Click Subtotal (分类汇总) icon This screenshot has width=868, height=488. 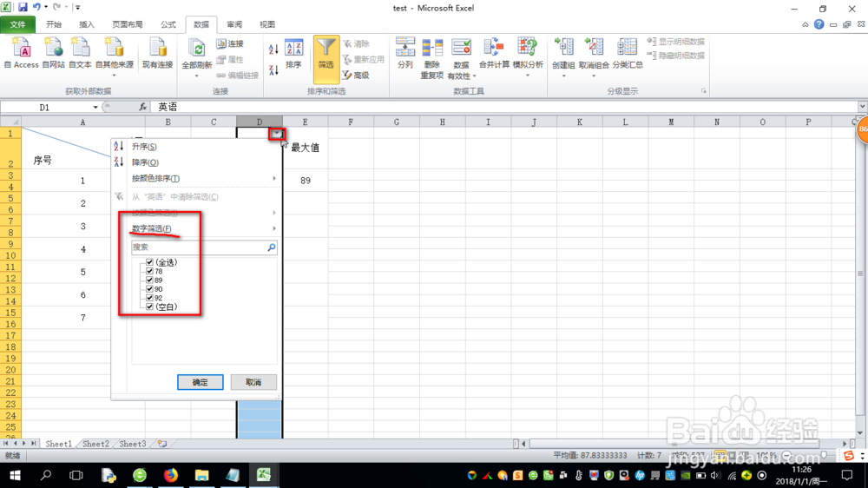[628, 48]
